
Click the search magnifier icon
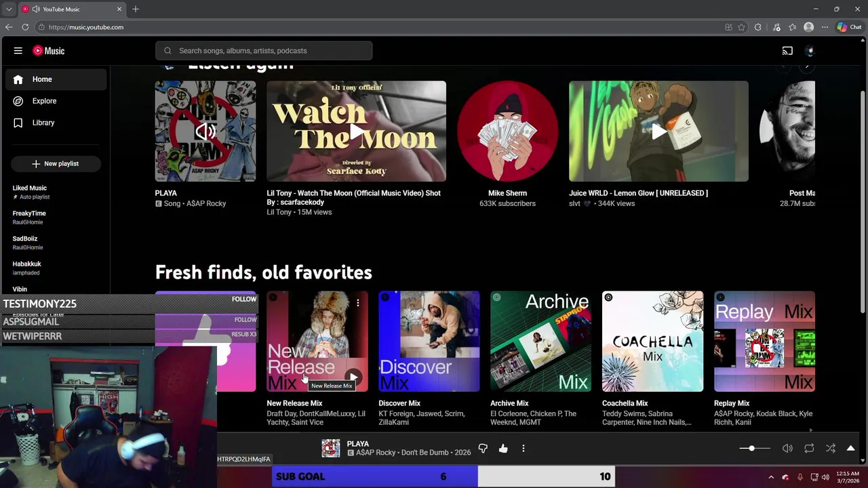[x=167, y=51]
